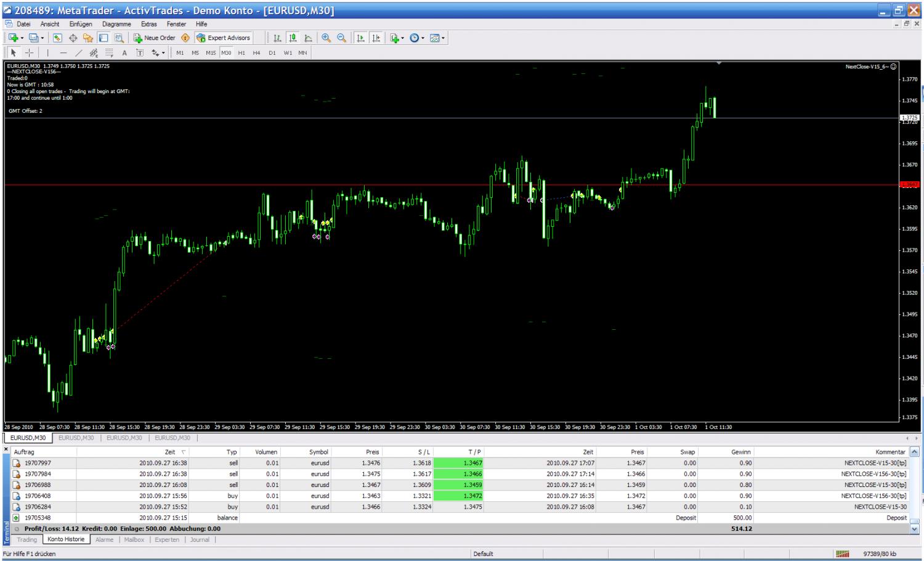Expand the Periods dropdown arrow
The height and width of the screenshot is (561, 924).
423,38
